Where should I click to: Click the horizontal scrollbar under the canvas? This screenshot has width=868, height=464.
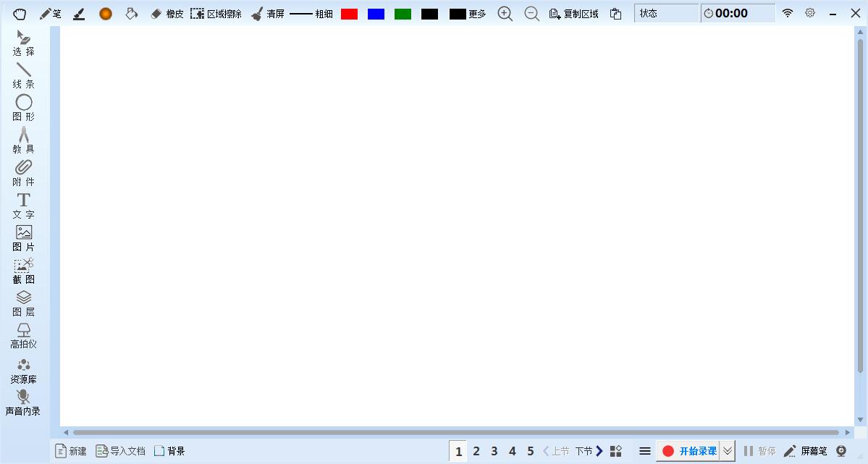456,432
